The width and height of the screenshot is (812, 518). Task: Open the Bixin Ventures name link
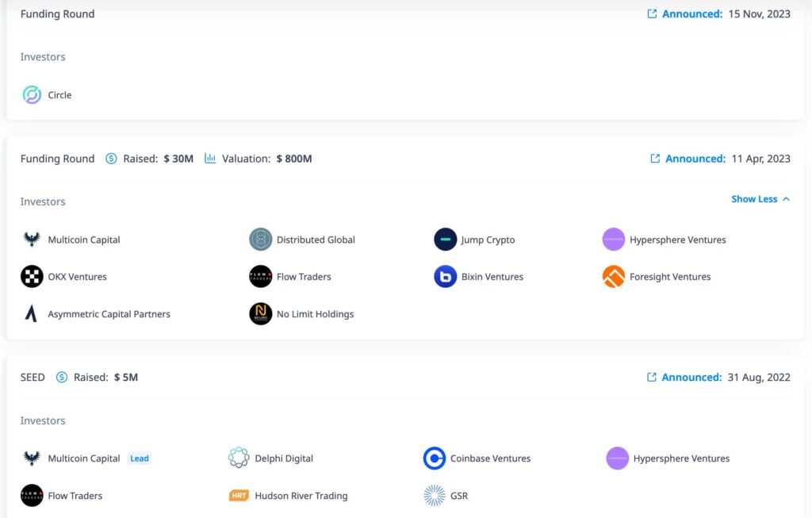click(x=492, y=277)
